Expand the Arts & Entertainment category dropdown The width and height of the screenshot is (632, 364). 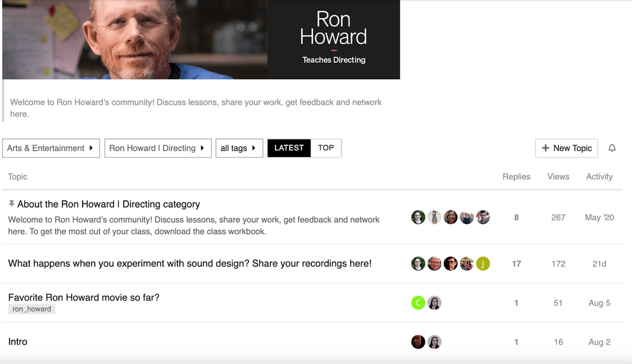tap(51, 148)
